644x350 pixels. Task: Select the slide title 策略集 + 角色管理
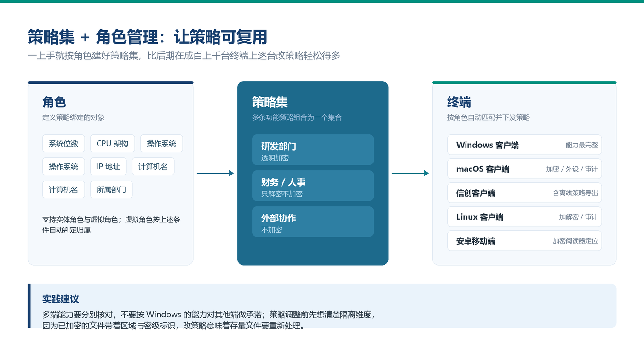point(147,37)
